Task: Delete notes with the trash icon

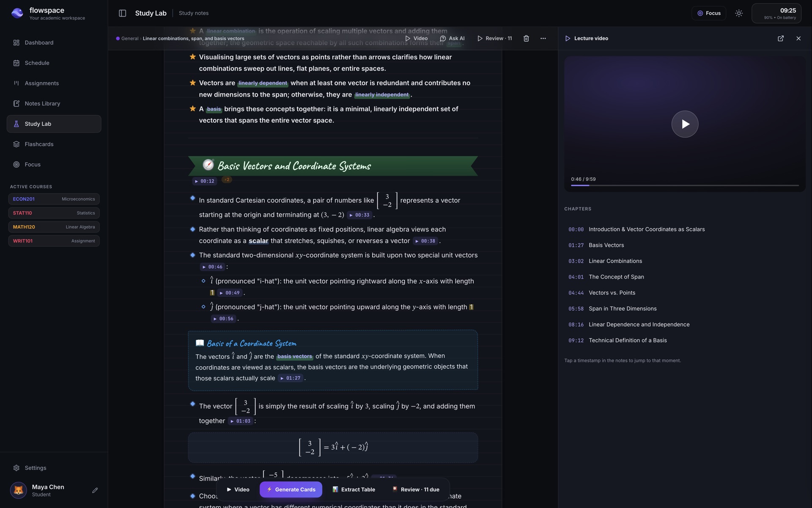Action: tap(526, 39)
